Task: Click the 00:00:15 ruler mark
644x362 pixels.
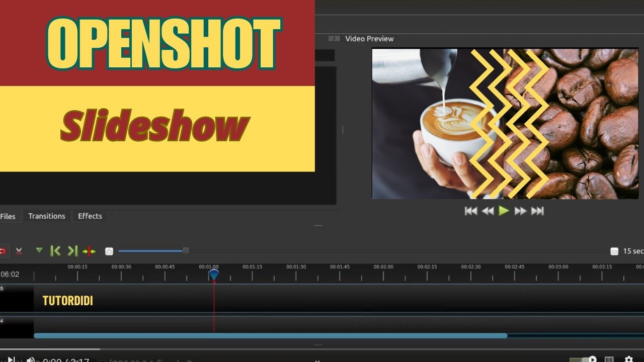Action: point(77,267)
